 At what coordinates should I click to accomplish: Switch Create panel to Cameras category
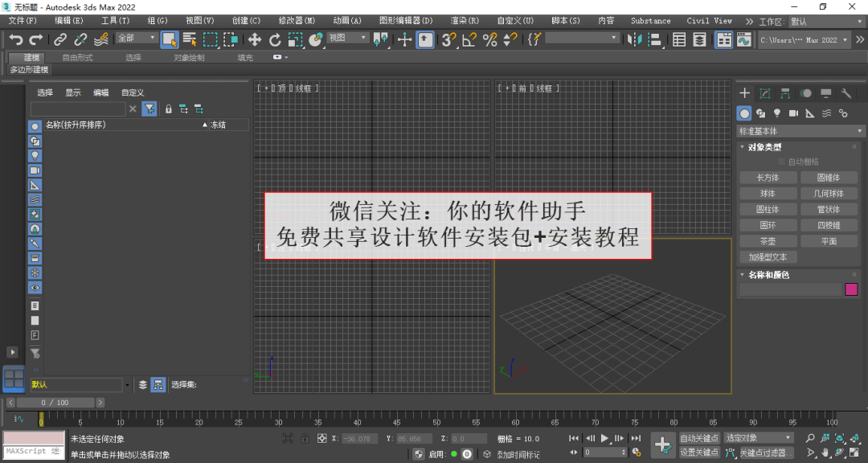[793, 113]
